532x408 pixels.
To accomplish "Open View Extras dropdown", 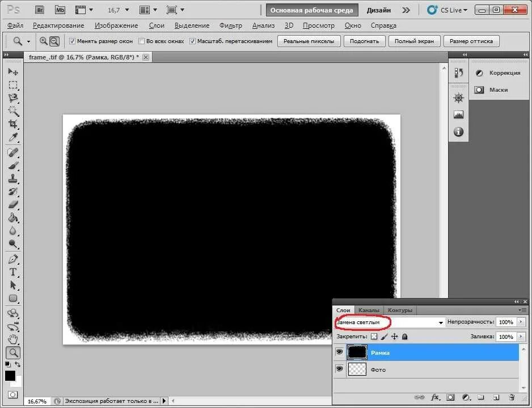I will tap(84, 10).
